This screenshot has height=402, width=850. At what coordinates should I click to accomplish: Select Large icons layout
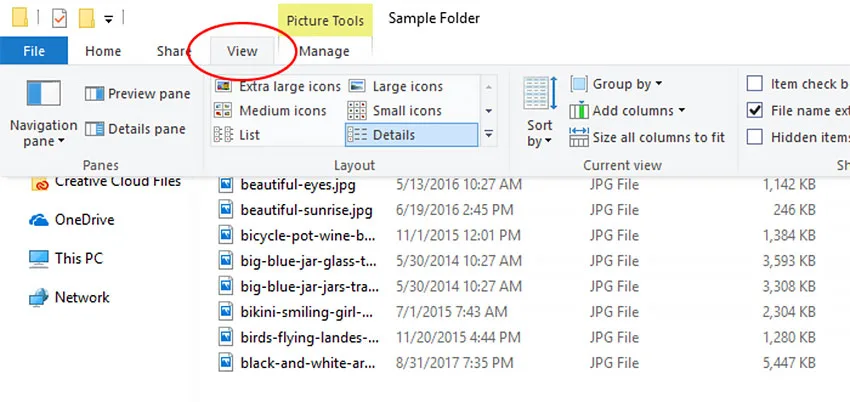point(396,86)
